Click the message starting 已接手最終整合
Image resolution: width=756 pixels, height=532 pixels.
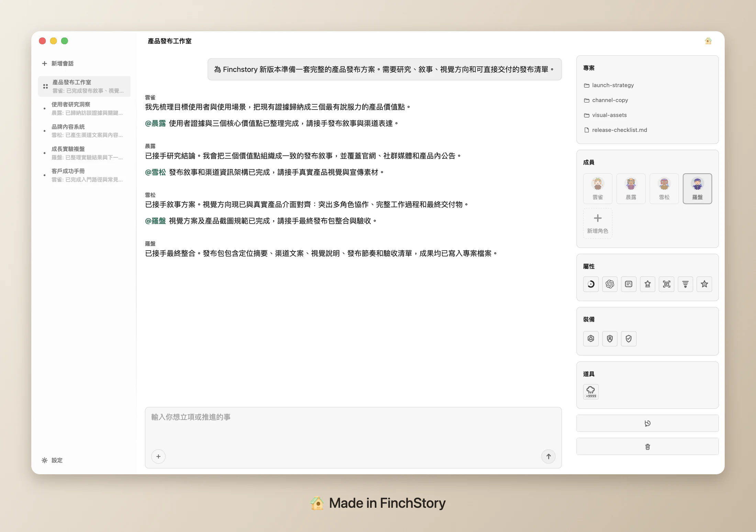pyautogui.click(x=322, y=254)
